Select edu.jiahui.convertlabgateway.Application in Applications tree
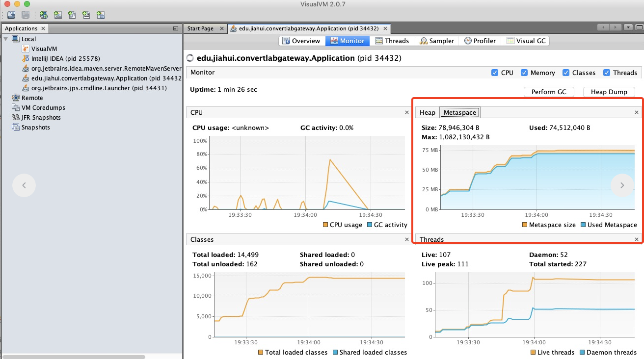 coord(107,78)
